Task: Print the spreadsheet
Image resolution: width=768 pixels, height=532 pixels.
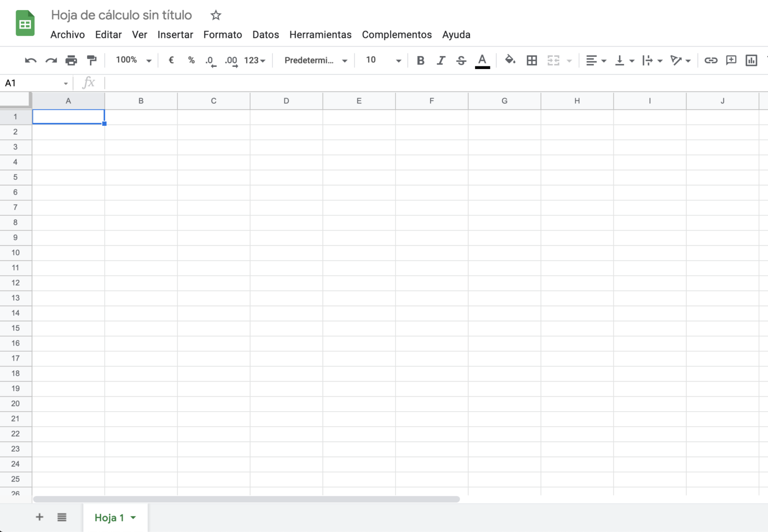Action: 71,60
